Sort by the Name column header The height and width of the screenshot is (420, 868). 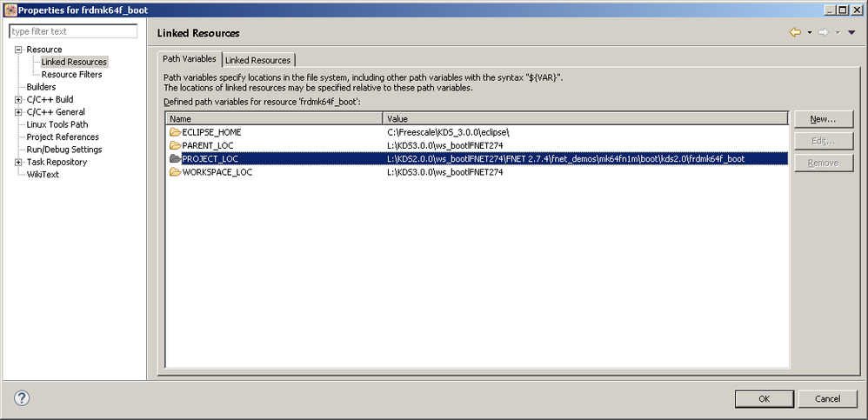(275, 118)
